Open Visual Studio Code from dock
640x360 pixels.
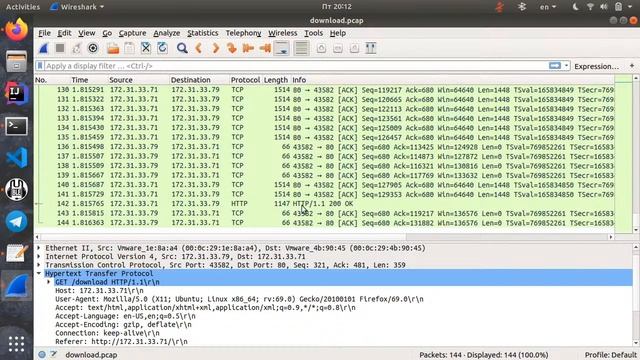pos(16,158)
